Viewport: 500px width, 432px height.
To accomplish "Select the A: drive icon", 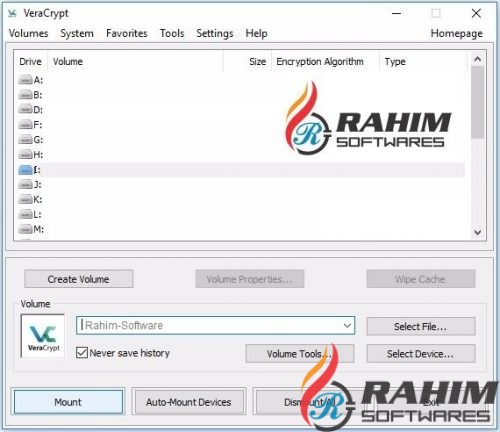I will pos(25,80).
